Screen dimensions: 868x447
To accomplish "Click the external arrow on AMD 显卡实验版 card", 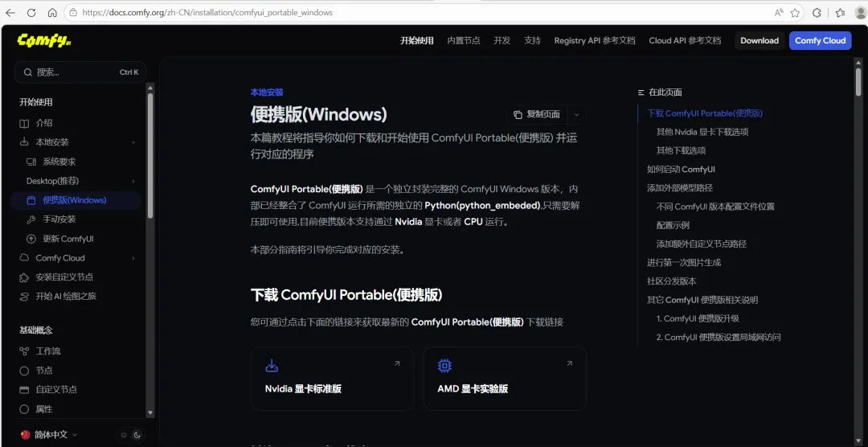I will (x=570, y=363).
